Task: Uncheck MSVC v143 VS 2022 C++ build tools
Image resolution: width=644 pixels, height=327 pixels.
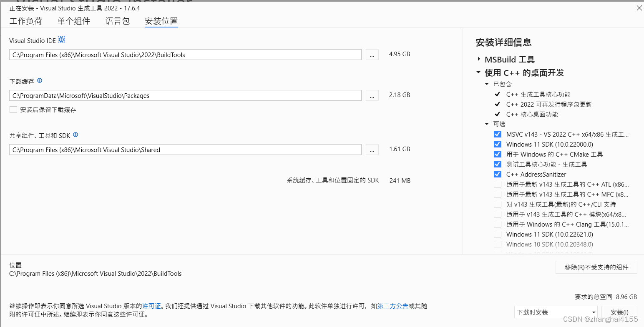Action: click(x=497, y=134)
